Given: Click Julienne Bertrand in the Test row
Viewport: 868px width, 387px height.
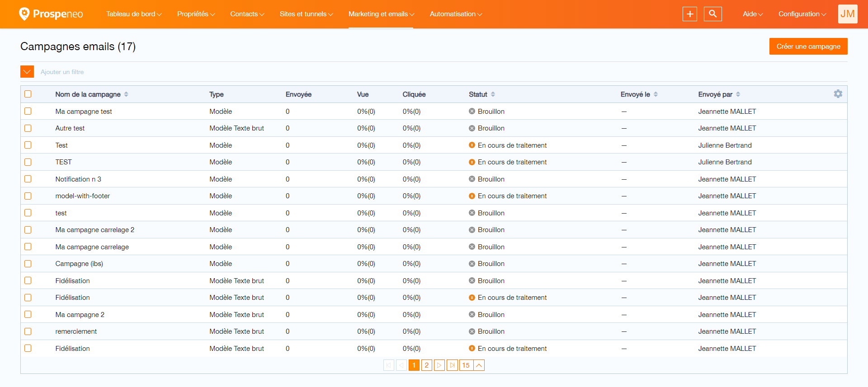Looking at the screenshot, I should tap(725, 145).
